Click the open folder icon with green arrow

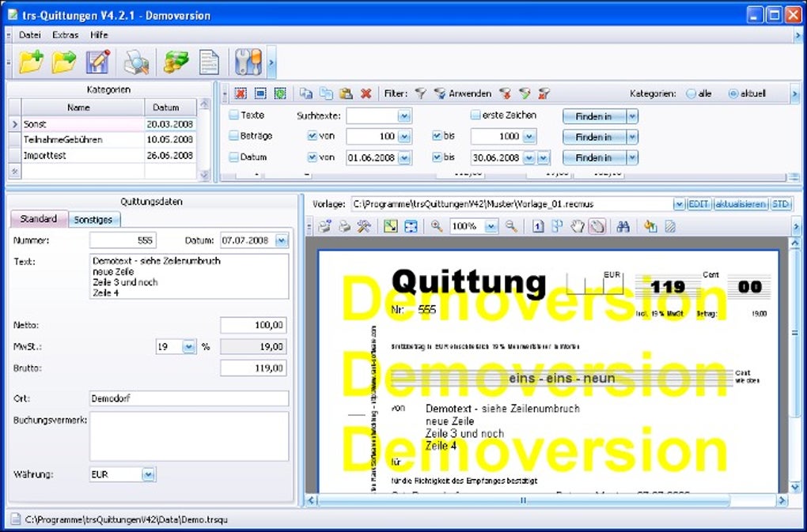(64, 62)
